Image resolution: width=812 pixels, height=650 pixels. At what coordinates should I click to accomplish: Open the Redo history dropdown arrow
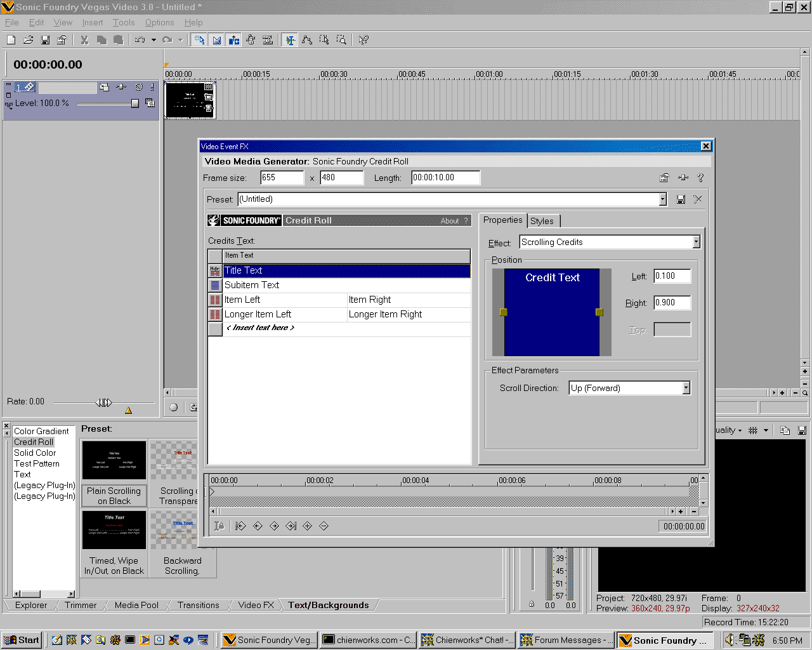[x=181, y=40]
